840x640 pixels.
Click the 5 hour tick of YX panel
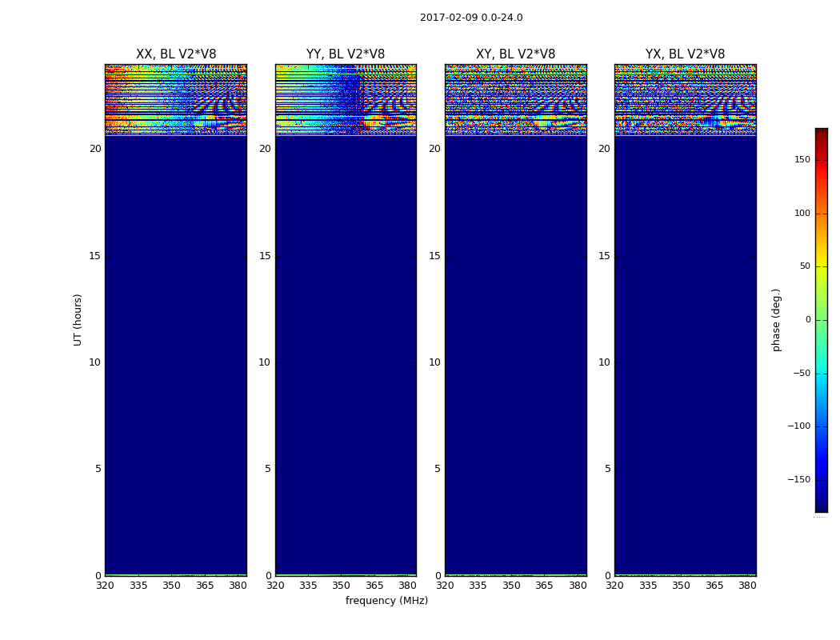pyautogui.click(x=607, y=469)
